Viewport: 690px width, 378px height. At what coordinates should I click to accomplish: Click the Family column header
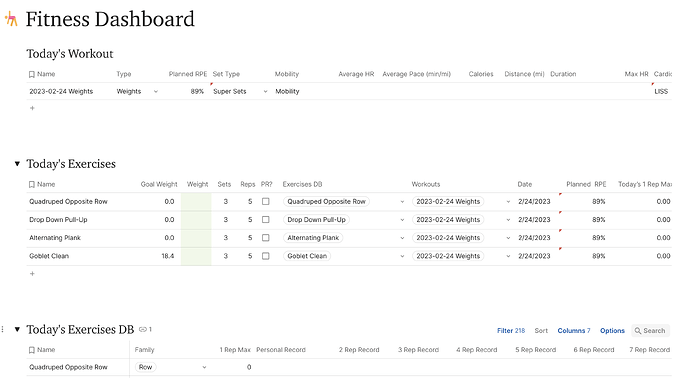coord(144,350)
